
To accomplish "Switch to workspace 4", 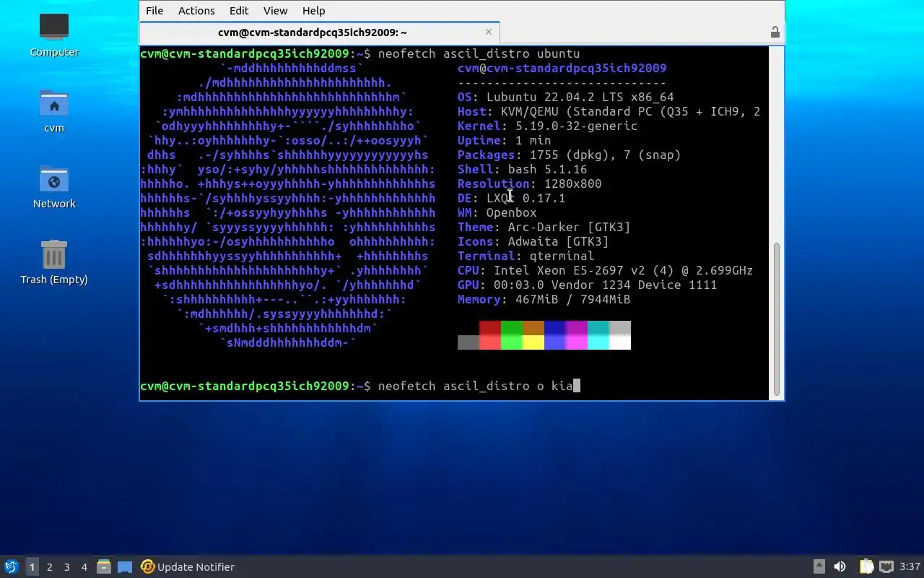I will [84, 567].
